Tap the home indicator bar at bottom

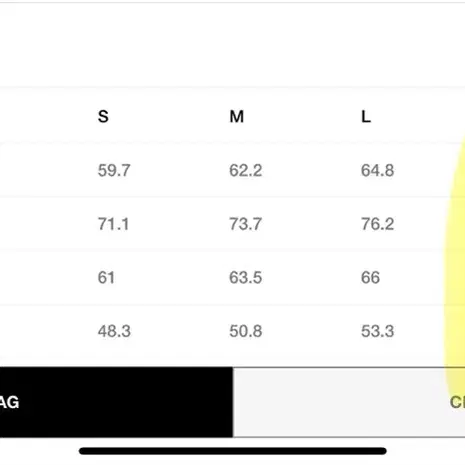point(233,451)
